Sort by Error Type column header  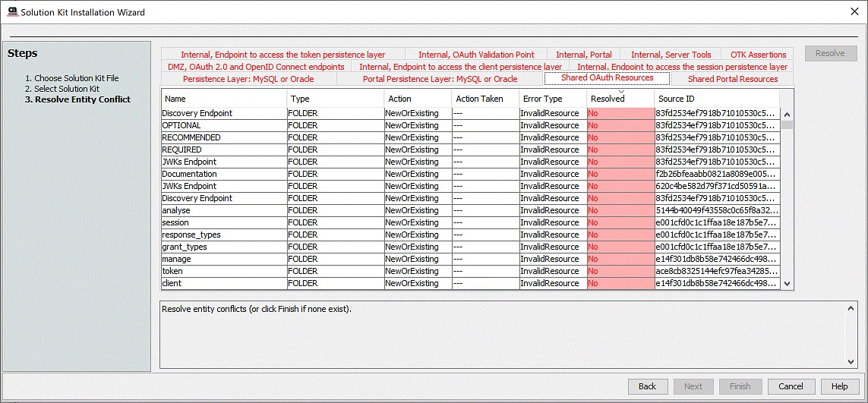tap(553, 99)
